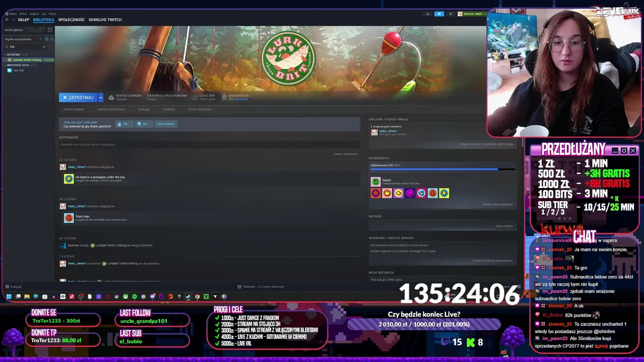Open the Steam menu
The width and height of the screenshot is (644, 362).
(x=13, y=14)
